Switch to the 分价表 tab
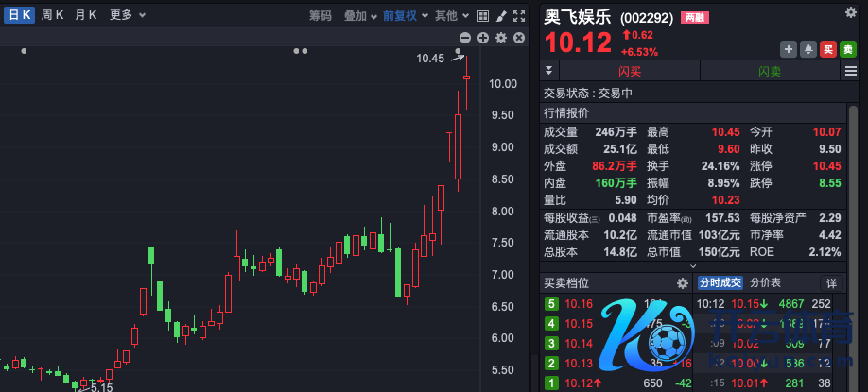 pos(765,282)
